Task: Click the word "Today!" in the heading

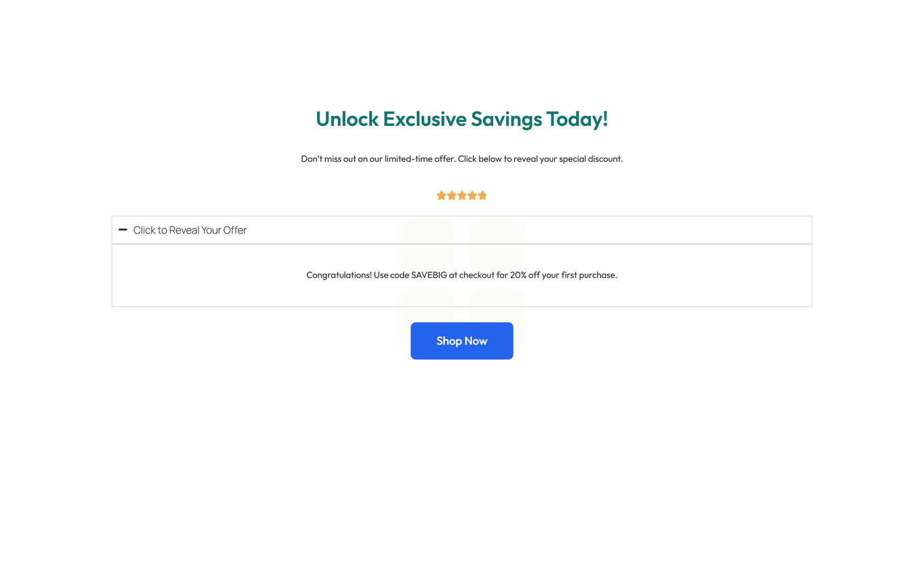Action: 577,119
